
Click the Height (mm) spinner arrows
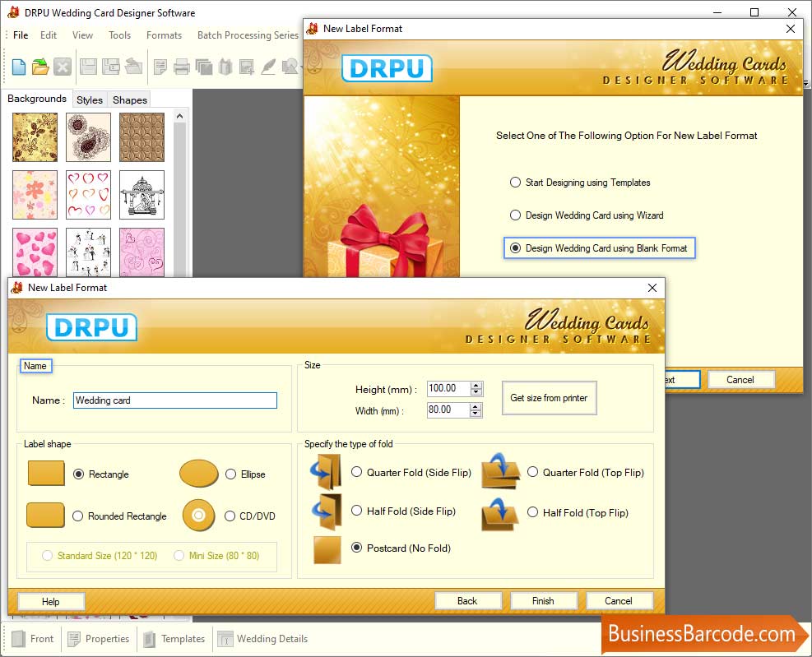point(476,388)
